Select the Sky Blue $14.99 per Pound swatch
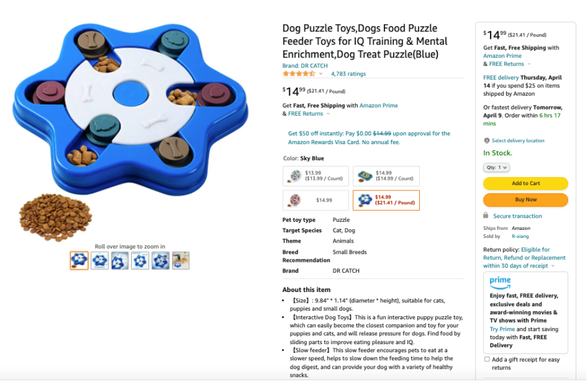 click(386, 200)
